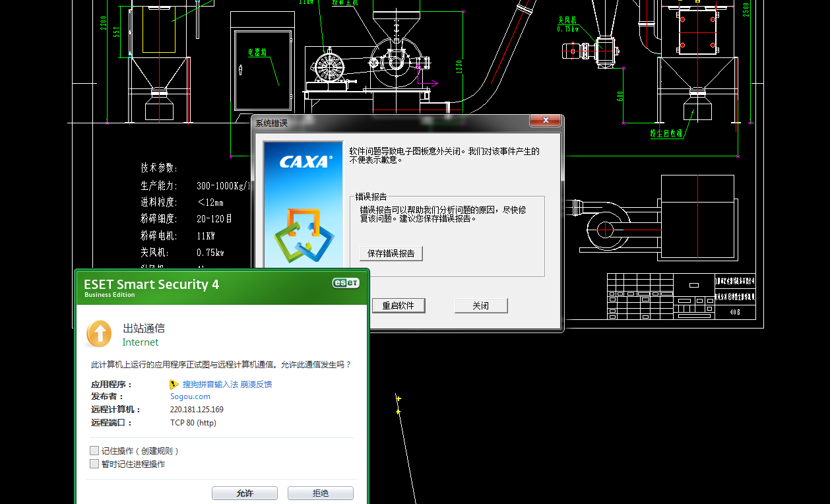The image size is (830, 504).
Task: Select the remote IP 220.181.125.169 text
Action: pos(197,410)
